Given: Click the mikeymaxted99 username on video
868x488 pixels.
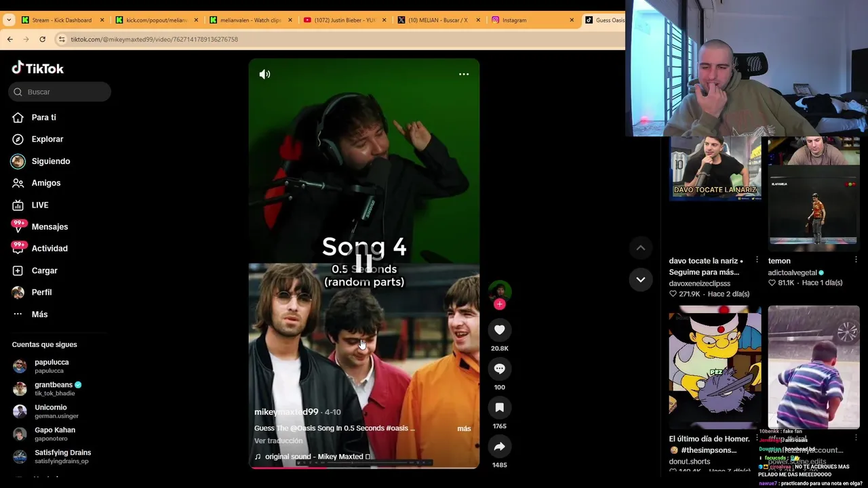Looking at the screenshot, I should point(286,412).
